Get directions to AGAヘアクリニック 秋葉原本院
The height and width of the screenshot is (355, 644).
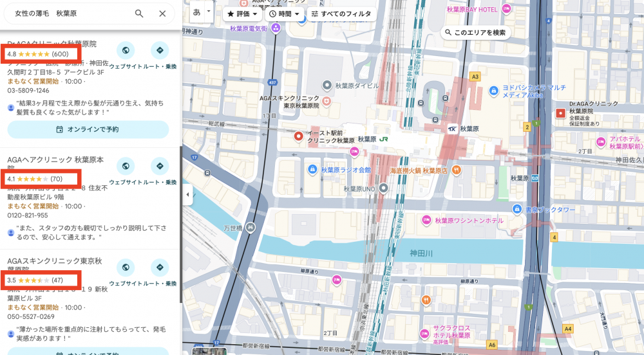tap(159, 166)
